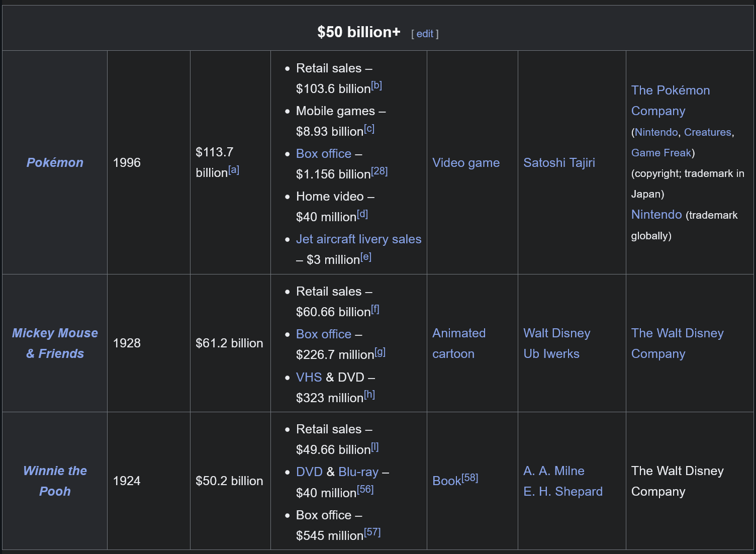756x554 pixels.
Task: Click the VHS link
Action: click(309, 377)
